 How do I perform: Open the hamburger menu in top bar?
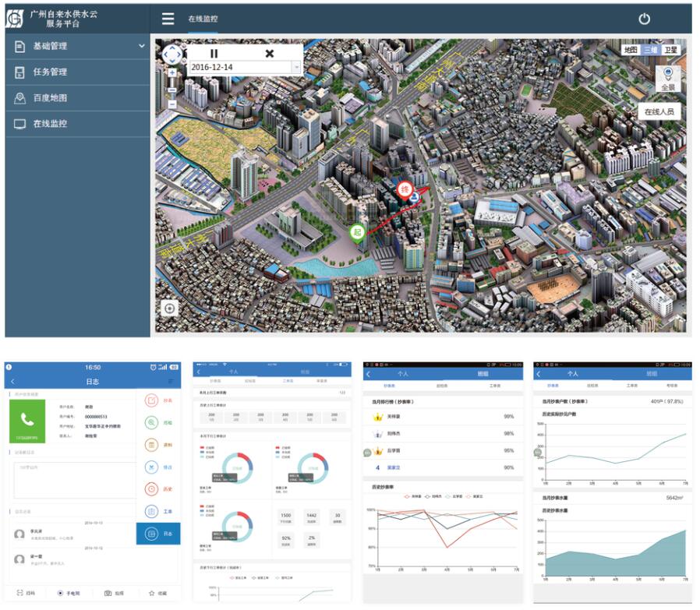pos(168,19)
